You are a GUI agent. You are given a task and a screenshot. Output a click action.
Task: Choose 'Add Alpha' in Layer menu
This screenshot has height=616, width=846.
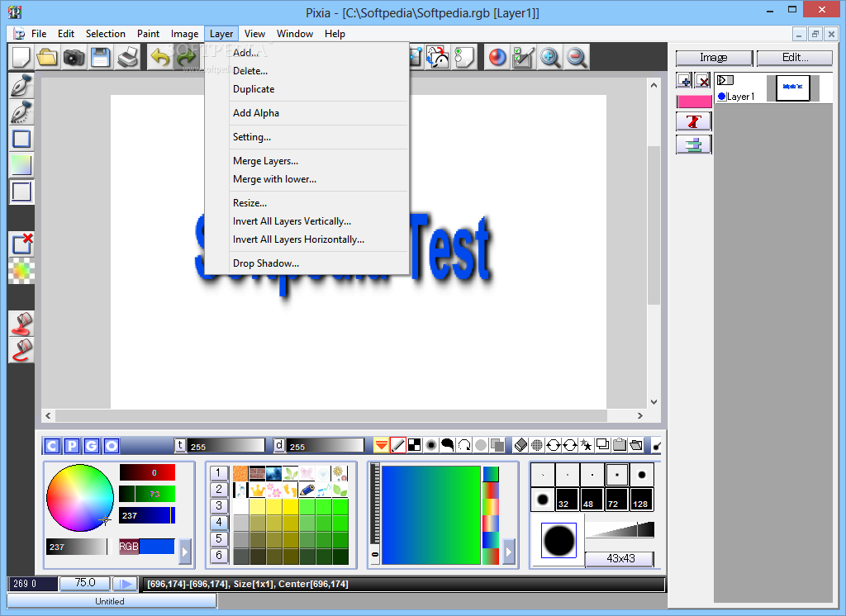pos(256,113)
